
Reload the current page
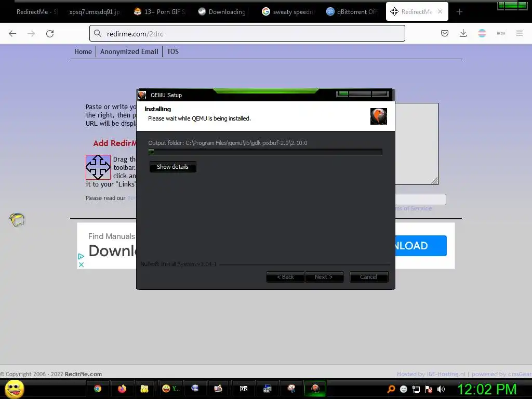pos(50,34)
